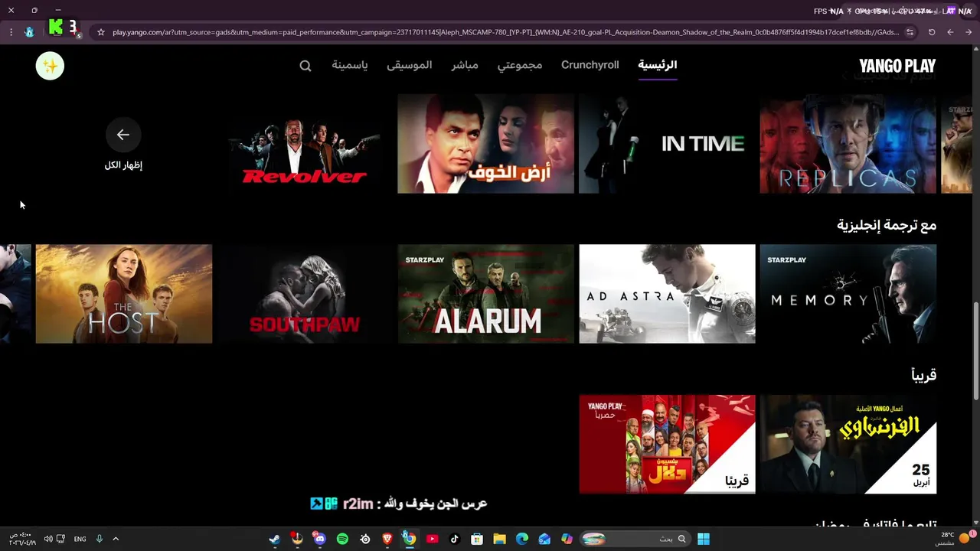Image resolution: width=980 pixels, height=551 pixels.
Task: Open Steam from the taskbar
Action: [x=275, y=539]
